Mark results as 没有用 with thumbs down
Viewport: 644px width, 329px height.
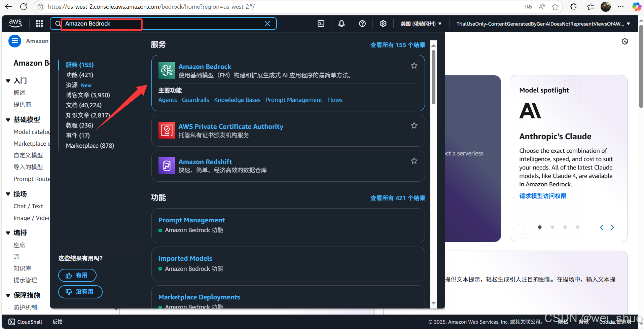[80, 292]
